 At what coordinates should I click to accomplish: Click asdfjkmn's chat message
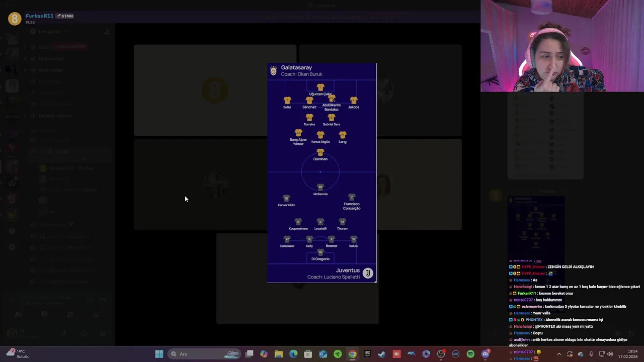(x=569, y=342)
